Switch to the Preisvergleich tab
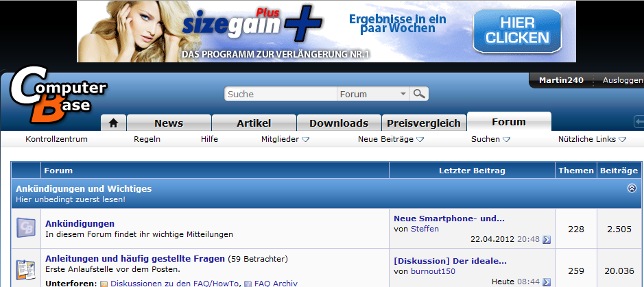Image resolution: width=644 pixels, height=287 pixels. (x=424, y=123)
